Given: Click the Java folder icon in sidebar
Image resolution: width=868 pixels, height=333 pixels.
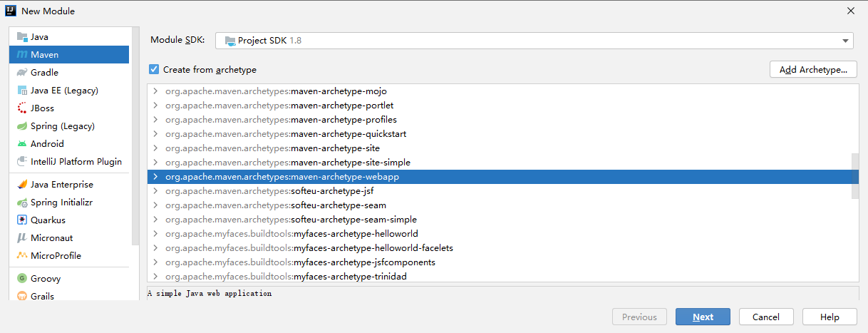Looking at the screenshot, I should point(22,37).
